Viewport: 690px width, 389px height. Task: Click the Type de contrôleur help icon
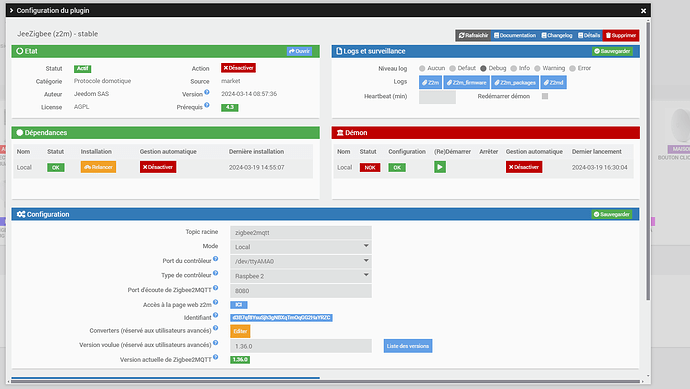tap(216, 273)
